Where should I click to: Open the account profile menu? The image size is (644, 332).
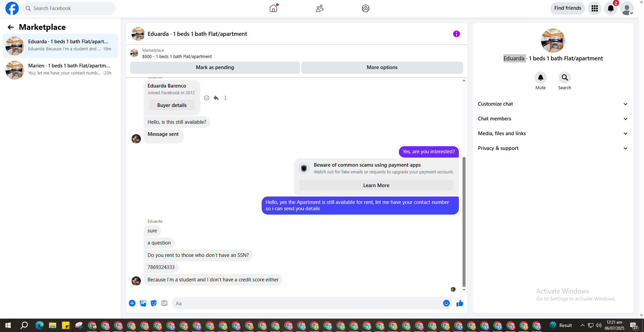click(627, 8)
